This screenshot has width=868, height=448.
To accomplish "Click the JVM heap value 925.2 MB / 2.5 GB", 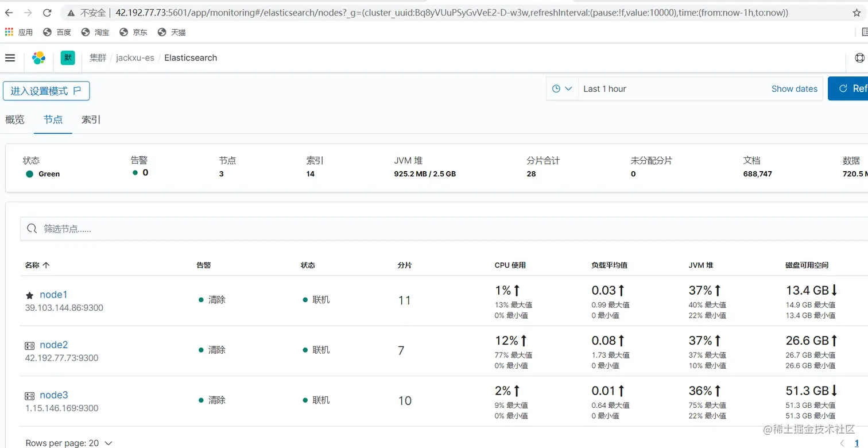I will point(425,174).
